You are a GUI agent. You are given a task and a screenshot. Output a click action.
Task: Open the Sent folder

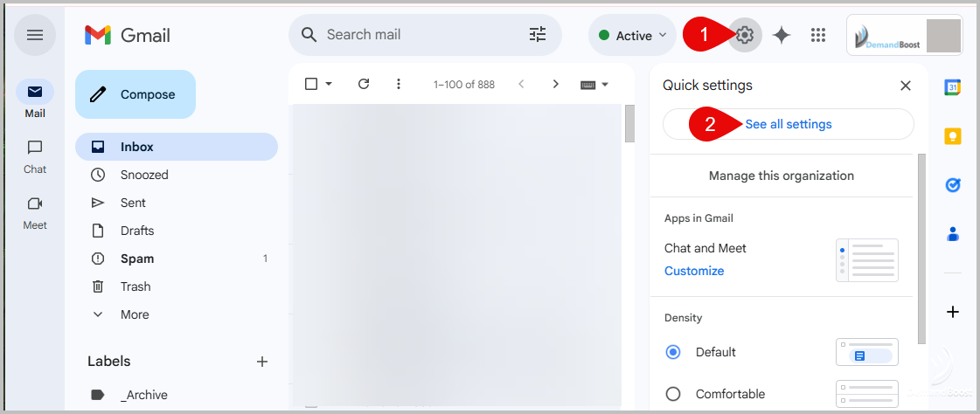pyautogui.click(x=133, y=203)
